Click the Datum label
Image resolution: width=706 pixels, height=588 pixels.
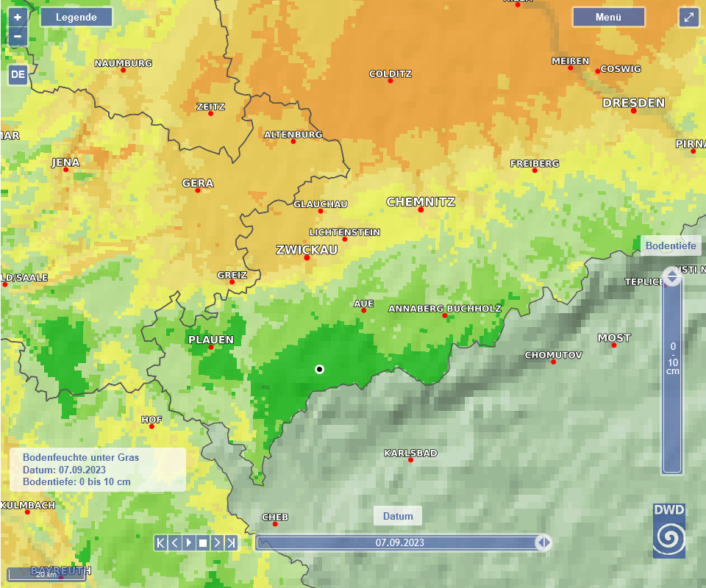[398, 516]
